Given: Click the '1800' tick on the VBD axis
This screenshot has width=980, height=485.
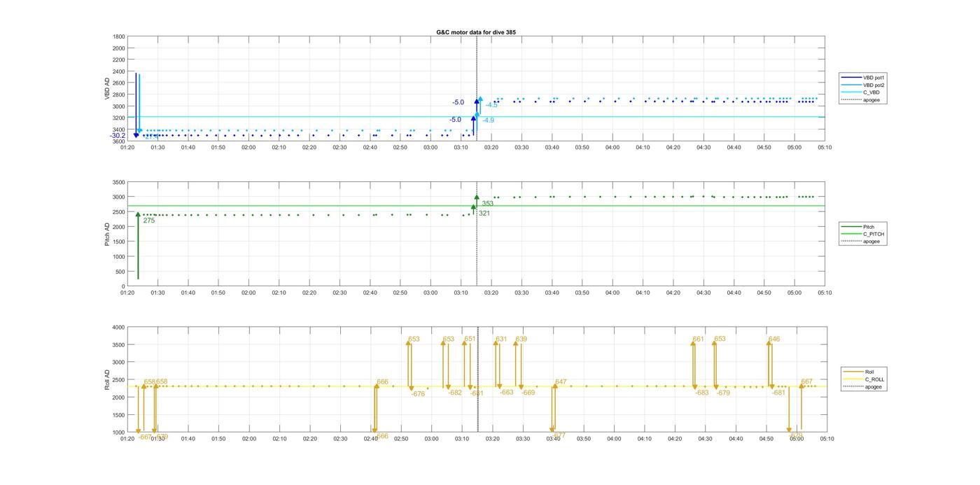Looking at the screenshot, I should [x=119, y=36].
